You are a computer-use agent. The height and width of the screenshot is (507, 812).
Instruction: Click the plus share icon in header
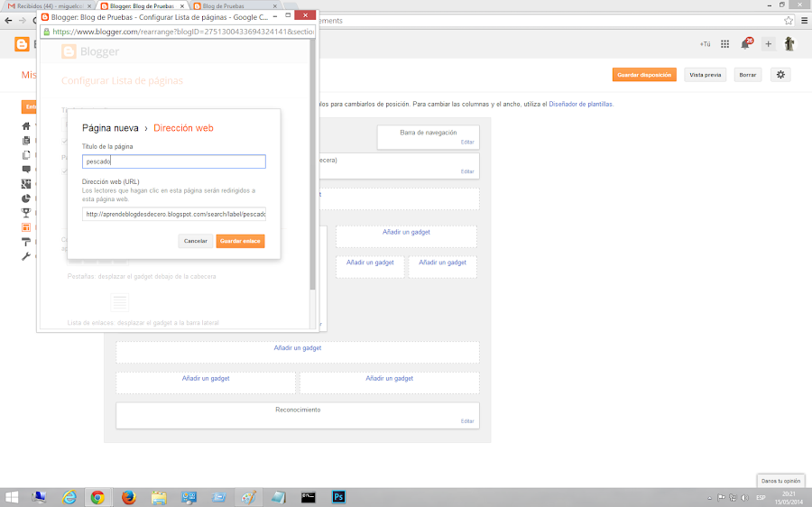769,44
